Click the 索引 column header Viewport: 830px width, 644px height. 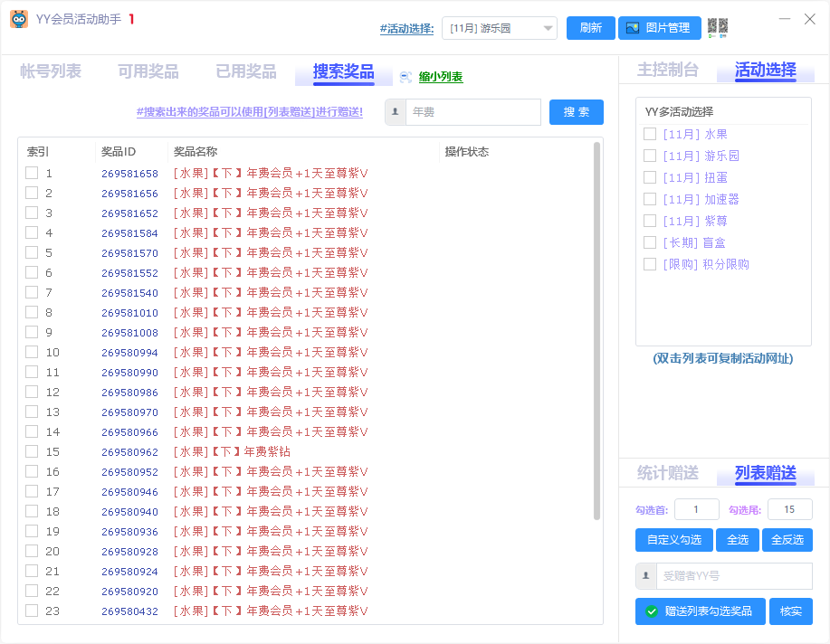(x=38, y=152)
